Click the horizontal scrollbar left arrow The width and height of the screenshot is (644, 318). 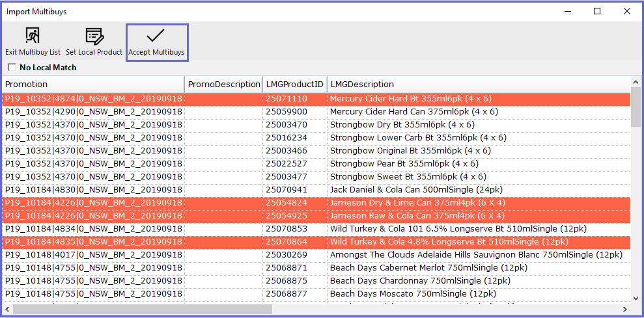click(x=7, y=309)
